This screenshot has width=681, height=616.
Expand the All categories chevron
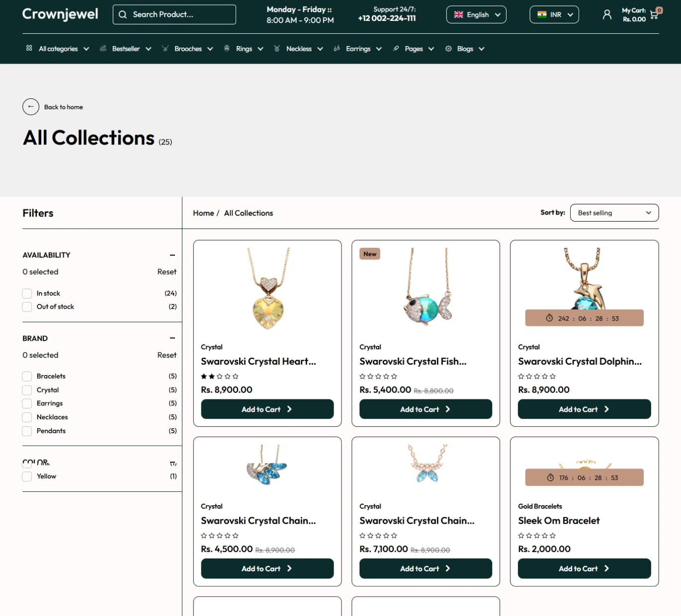click(x=86, y=49)
